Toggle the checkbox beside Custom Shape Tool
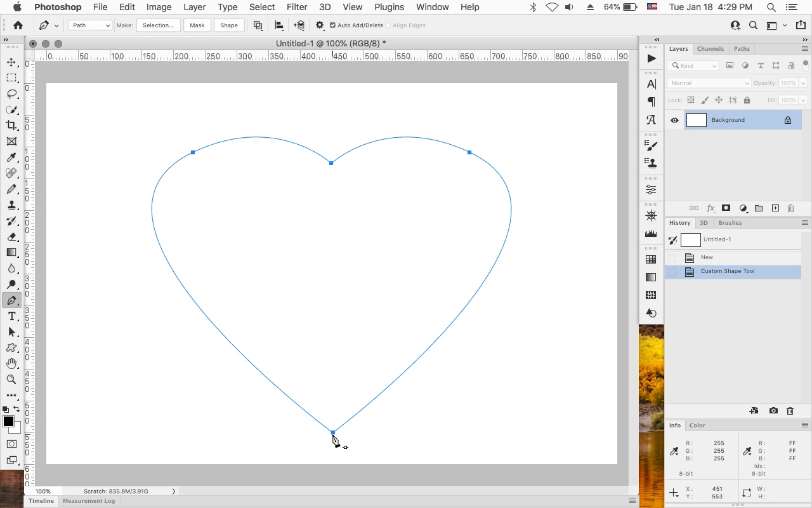Viewport: 812px width, 508px height. pos(672,272)
